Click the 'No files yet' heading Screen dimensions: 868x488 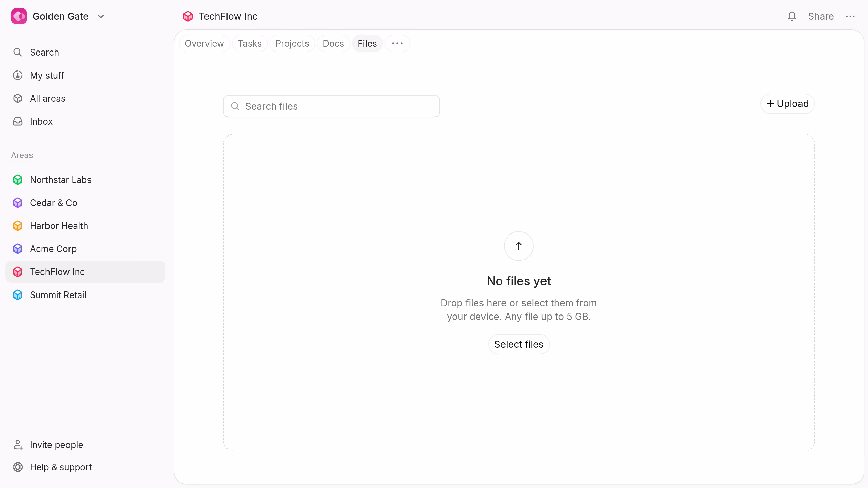tap(519, 281)
